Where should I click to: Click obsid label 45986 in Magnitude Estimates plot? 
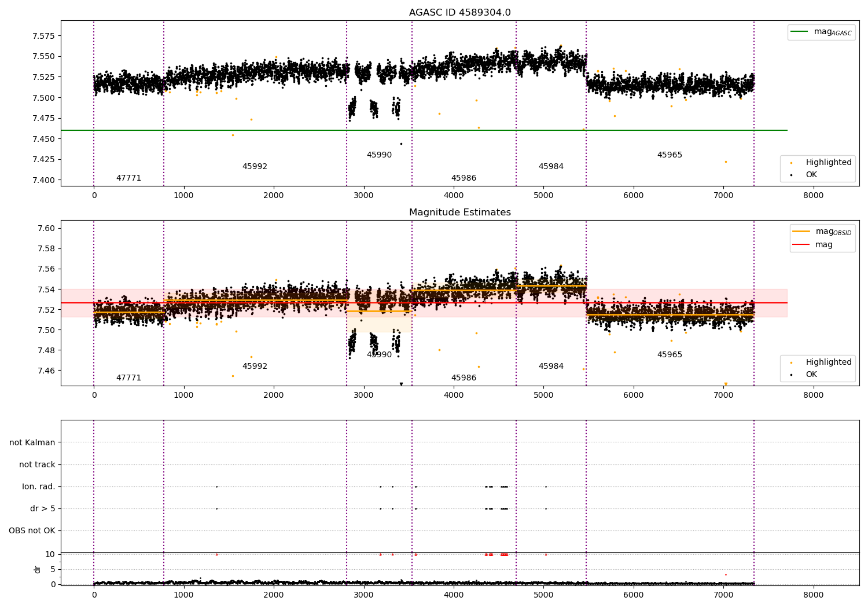coord(464,378)
